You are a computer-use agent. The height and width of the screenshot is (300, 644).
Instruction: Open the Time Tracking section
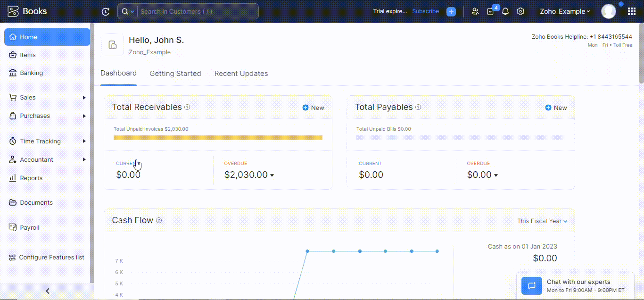coord(41,141)
